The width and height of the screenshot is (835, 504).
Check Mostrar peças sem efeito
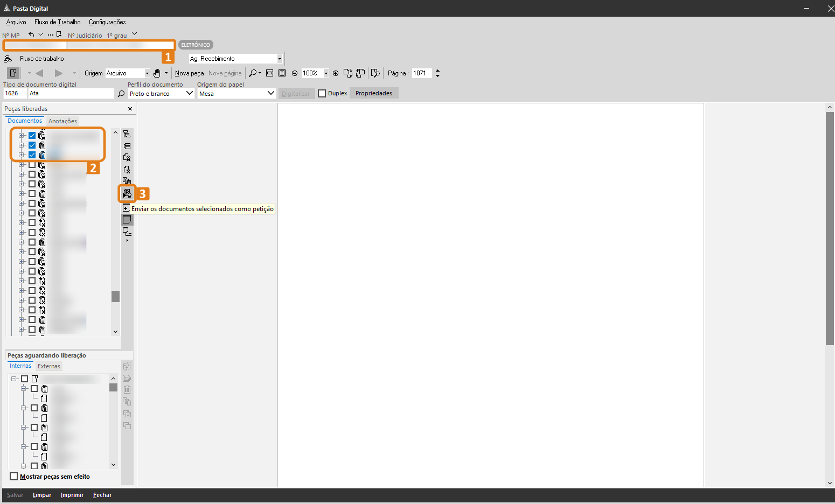tap(14, 477)
